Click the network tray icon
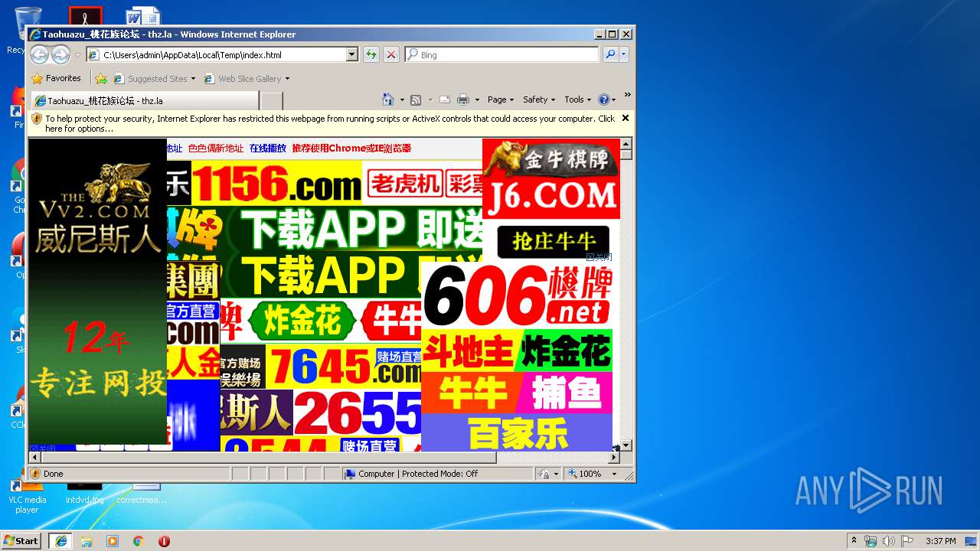 click(871, 540)
